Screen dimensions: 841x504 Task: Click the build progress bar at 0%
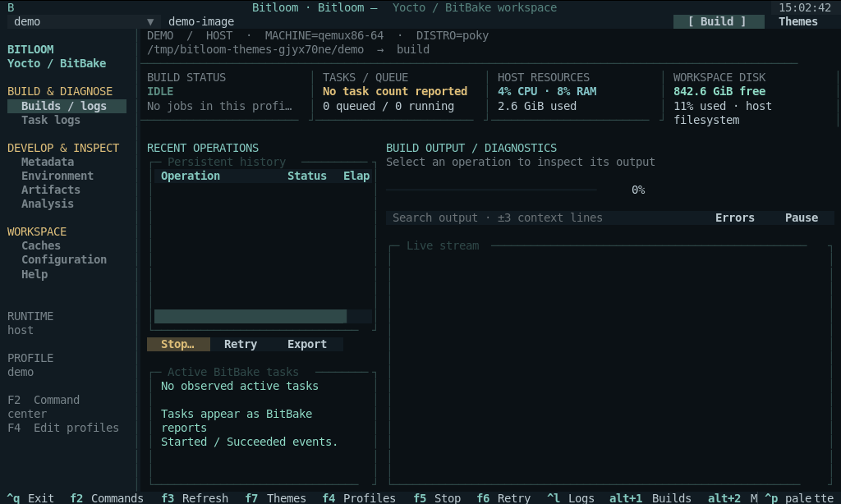click(x=491, y=190)
